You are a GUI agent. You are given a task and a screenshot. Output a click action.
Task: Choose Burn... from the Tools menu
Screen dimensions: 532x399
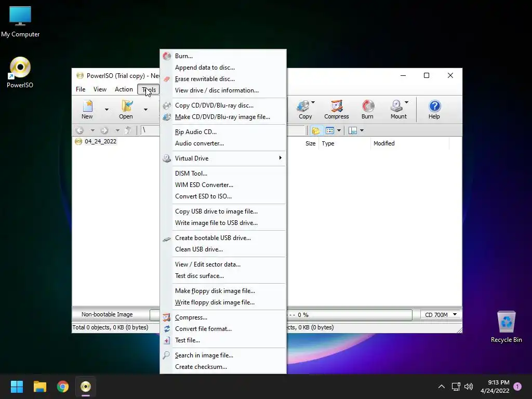click(x=223, y=56)
